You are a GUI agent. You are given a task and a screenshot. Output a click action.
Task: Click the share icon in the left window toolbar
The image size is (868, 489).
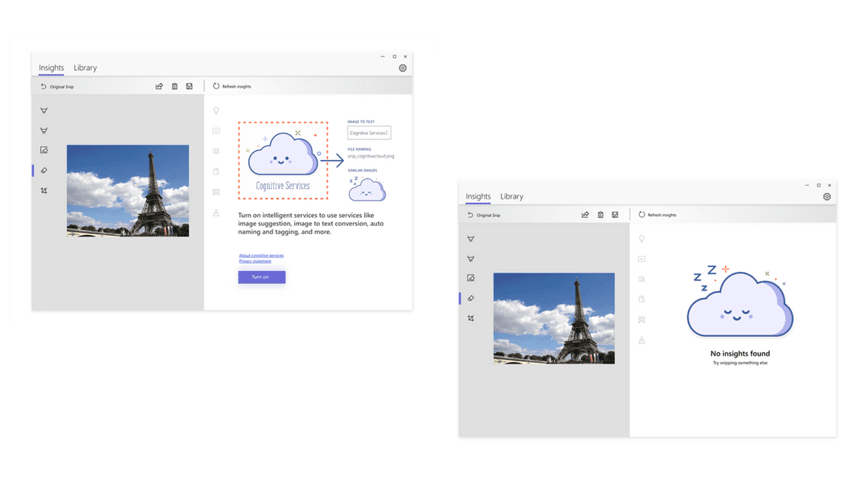(159, 86)
